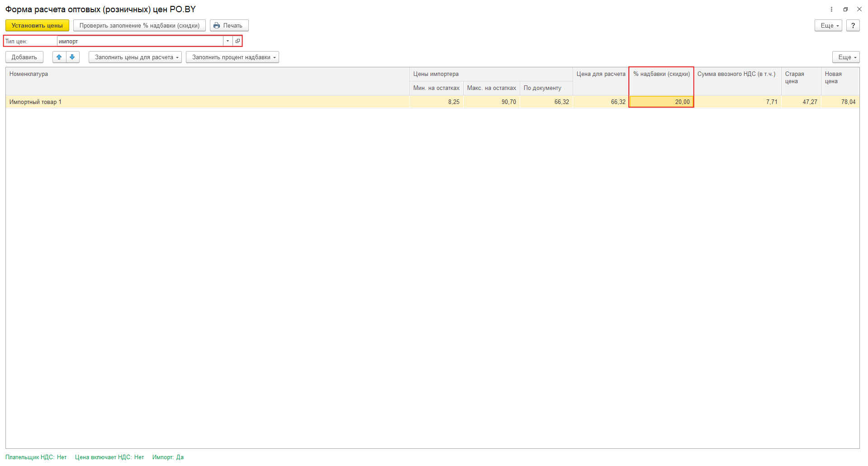This screenshot has height=466, width=868.
Task: Open help with the question mark button
Action: coord(853,26)
